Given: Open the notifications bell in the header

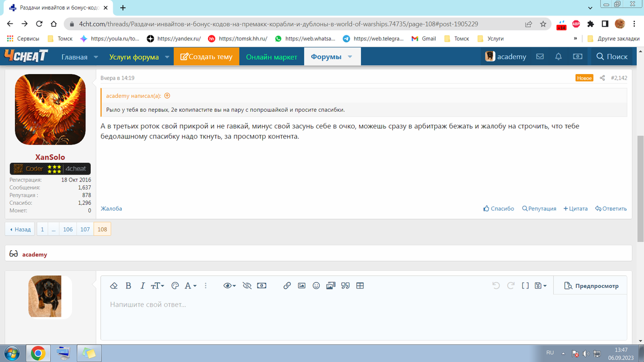Looking at the screenshot, I should pyautogui.click(x=559, y=56).
